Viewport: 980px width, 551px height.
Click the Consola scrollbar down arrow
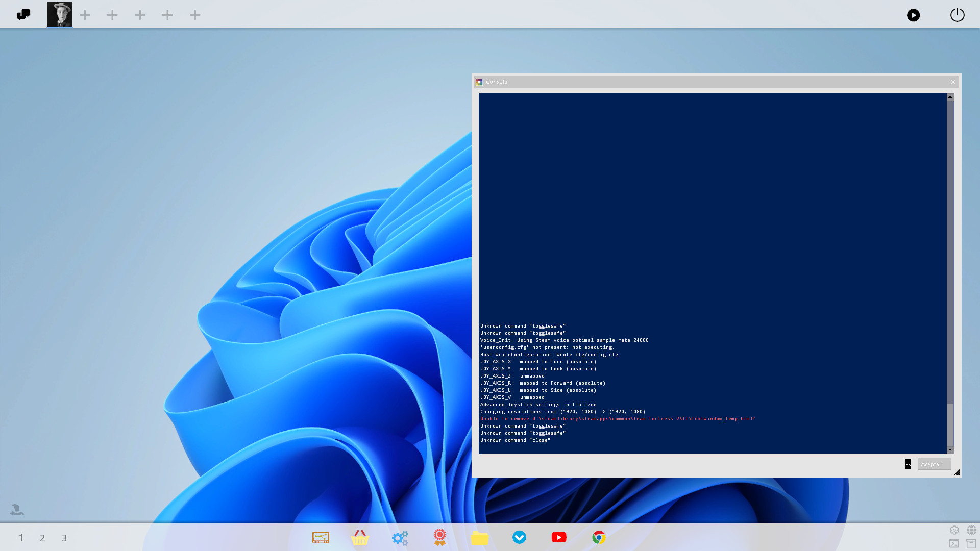coord(950,450)
